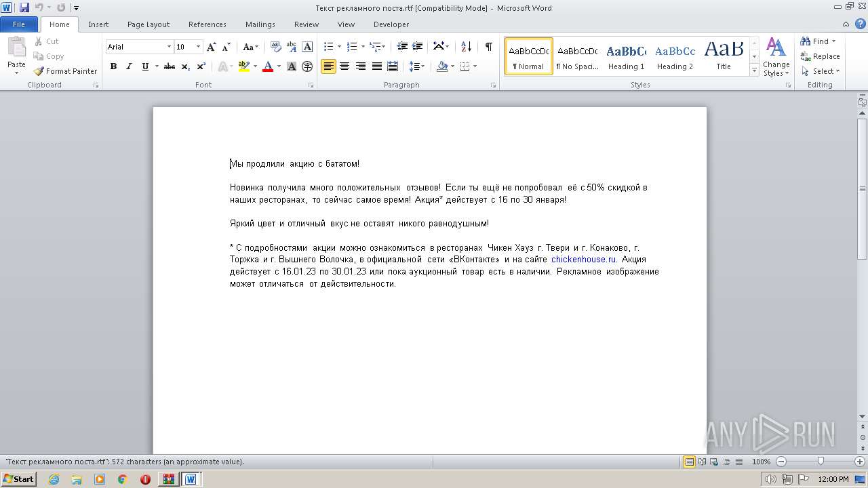Click the Decrease Indent icon
868x488 pixels.
pos(402,47)
